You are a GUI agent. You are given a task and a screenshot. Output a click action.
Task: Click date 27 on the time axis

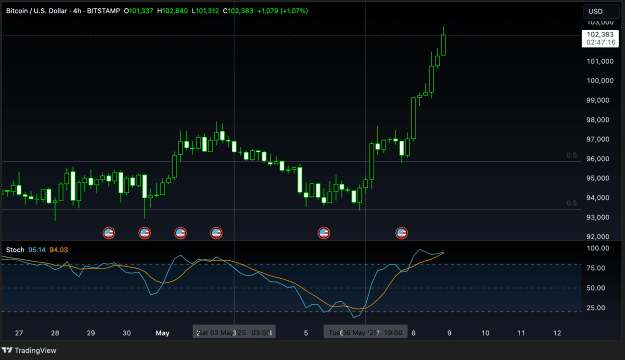coord(19,333)
